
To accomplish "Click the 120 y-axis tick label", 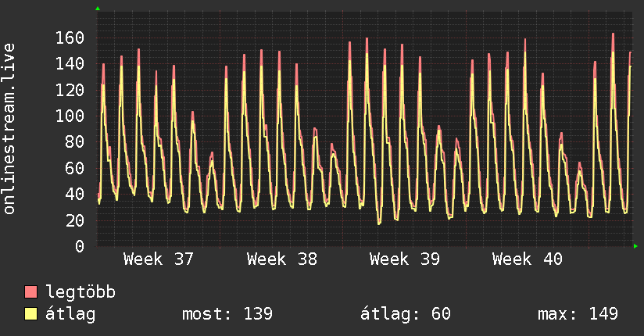I will pyautogui.click(x=70, y=90).
